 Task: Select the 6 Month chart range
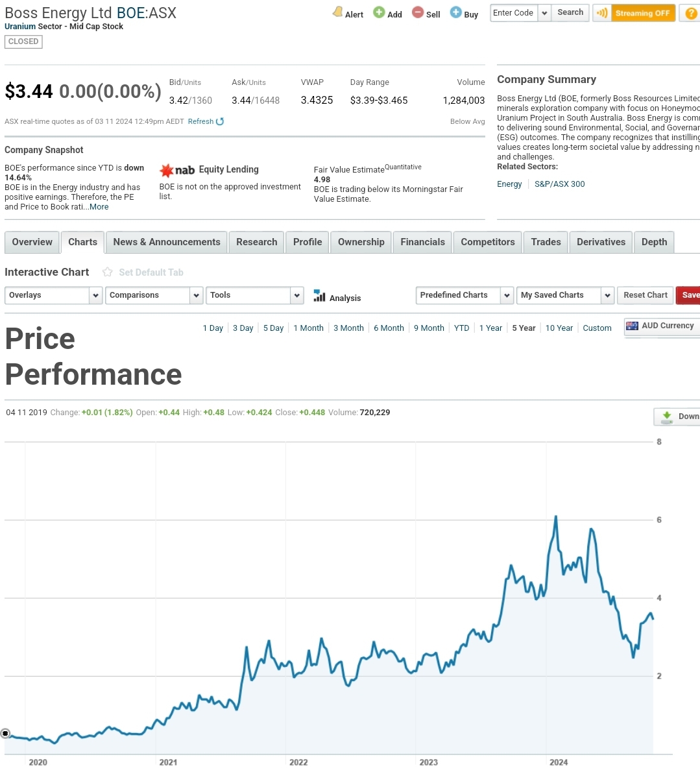pyautogui.click(x=389, y=328)
